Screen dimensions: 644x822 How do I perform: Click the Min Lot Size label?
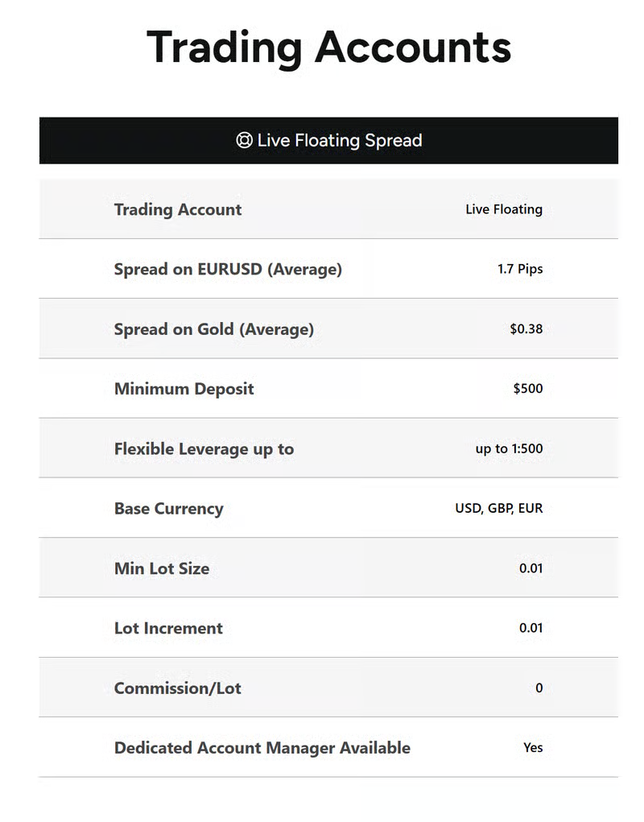click(x=162, y=568)
